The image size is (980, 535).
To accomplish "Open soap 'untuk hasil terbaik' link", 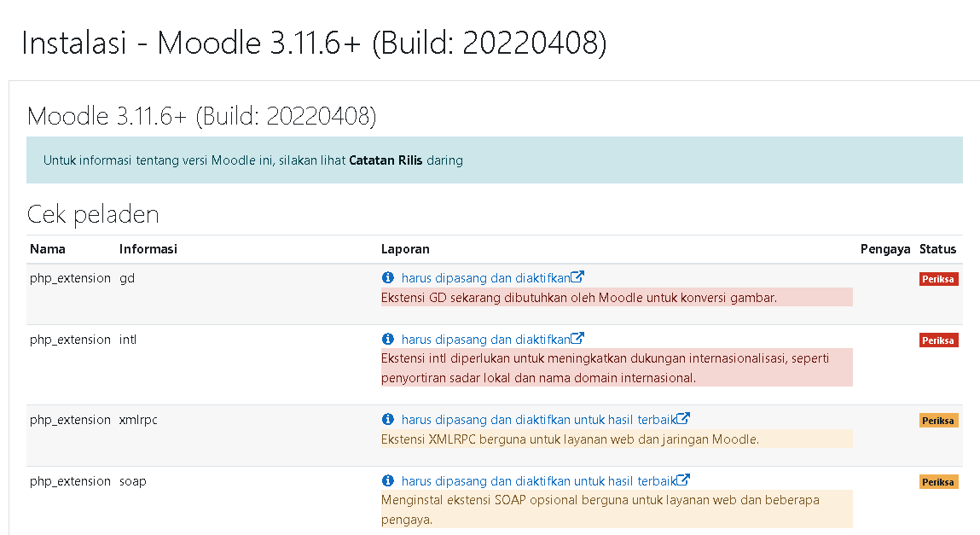I will pos(539,481).
